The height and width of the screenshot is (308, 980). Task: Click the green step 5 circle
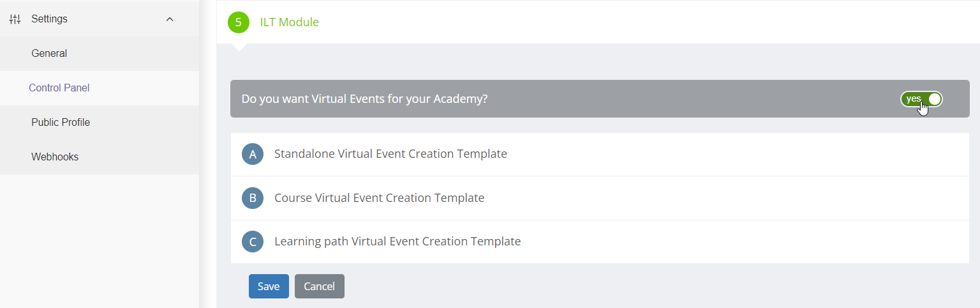pyautogui.click(x=239, y=22)
